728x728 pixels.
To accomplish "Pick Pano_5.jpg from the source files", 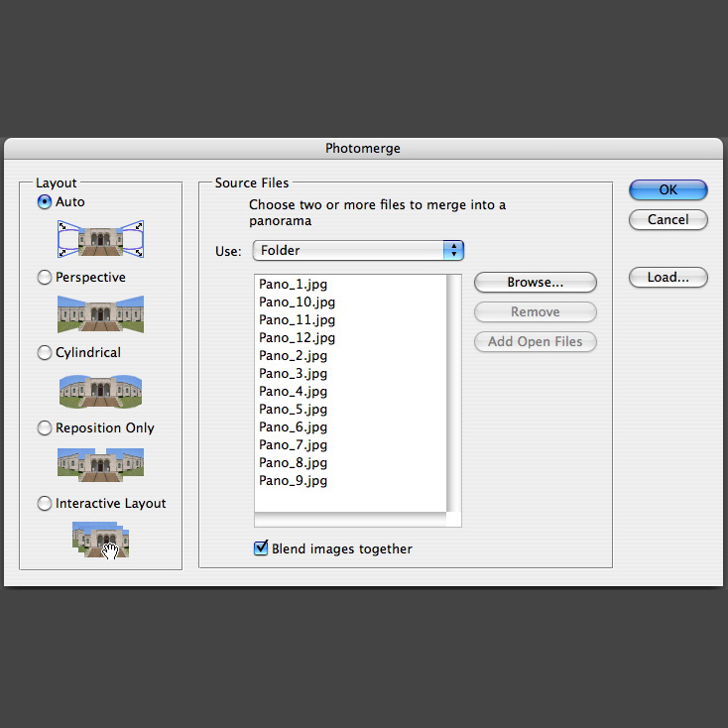I will (350, 409).
